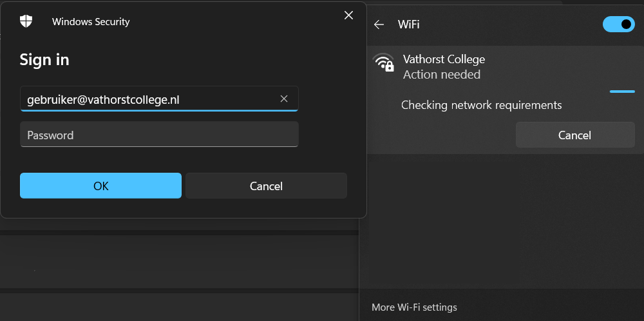This screenshot has height=321, width=644.
Task: Click the WiFi panel header label
Action: [409, 24]
